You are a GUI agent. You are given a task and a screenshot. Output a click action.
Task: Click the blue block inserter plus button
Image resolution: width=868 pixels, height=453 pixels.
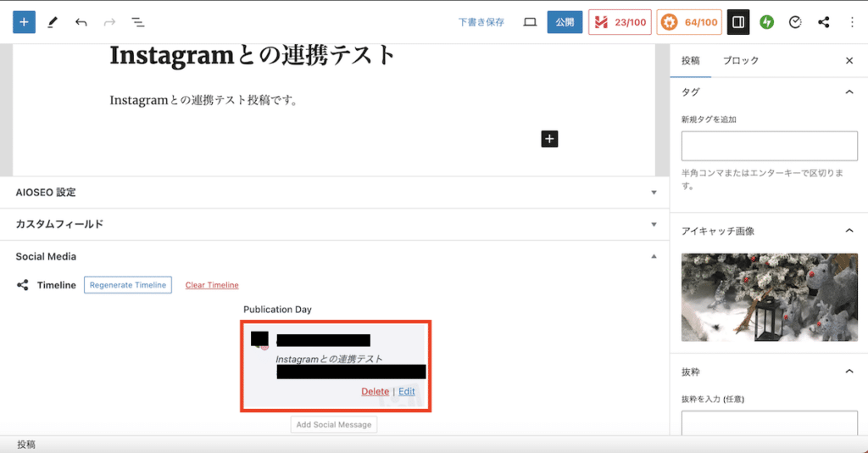point(24,22)
